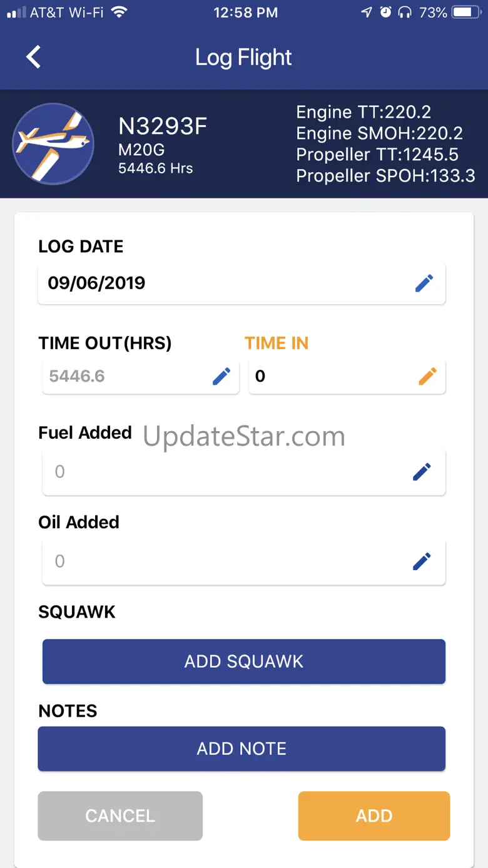Tap Time Out blue pencil icon
The image size is (488, 868).
click(x=221, y=376)
